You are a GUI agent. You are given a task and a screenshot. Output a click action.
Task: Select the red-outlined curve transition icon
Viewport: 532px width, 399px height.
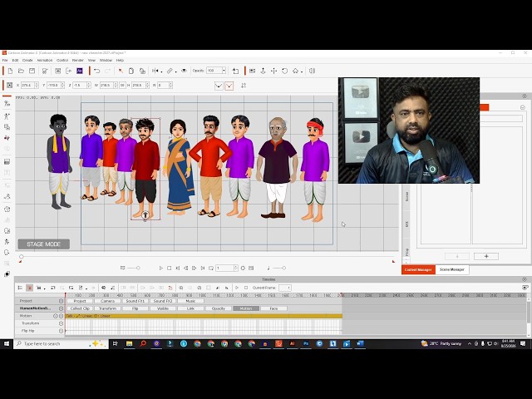(x=229, y=86)
